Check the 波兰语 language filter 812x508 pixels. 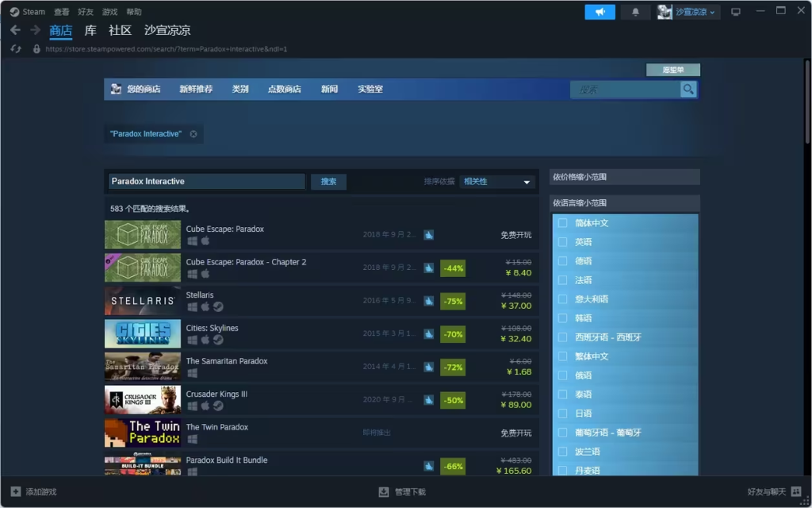coord(562,452)
